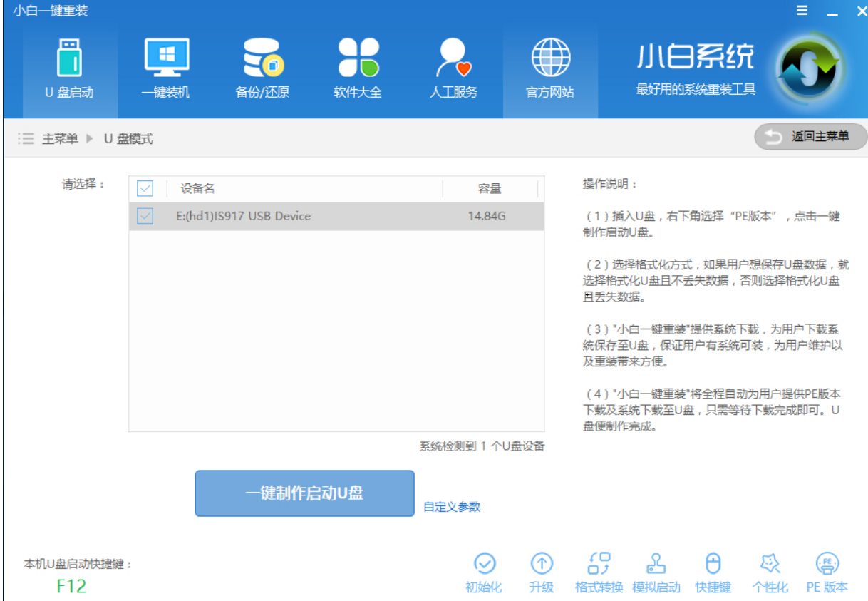Click 操作说明 heading text
The width and height of the screenshot is (868, 601).
coord(609,184)
